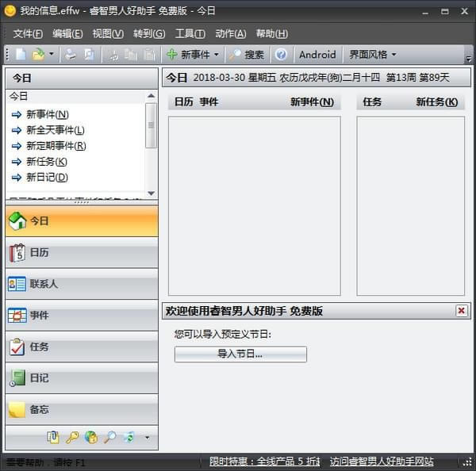Image resolution: width=476 pixels, height=471 pixels.
Task: Click 新日记(D) shortcut in 今日 list
Action: pyautogui.click(x=47, y=178)
